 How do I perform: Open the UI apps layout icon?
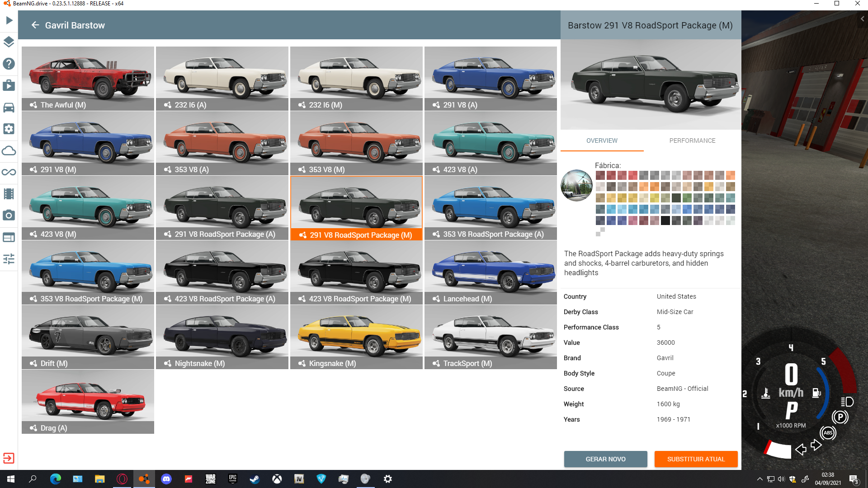(x=9, y=237)
